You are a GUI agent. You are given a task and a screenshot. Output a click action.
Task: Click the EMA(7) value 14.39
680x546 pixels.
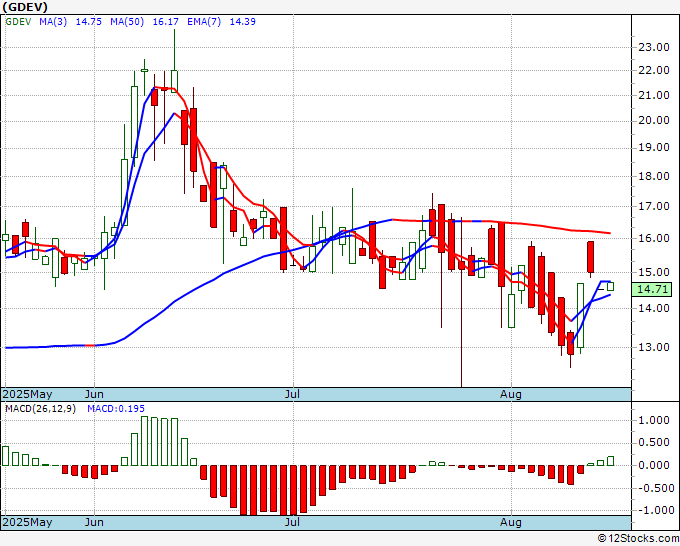pyautogui.click(x=242, y=22)
